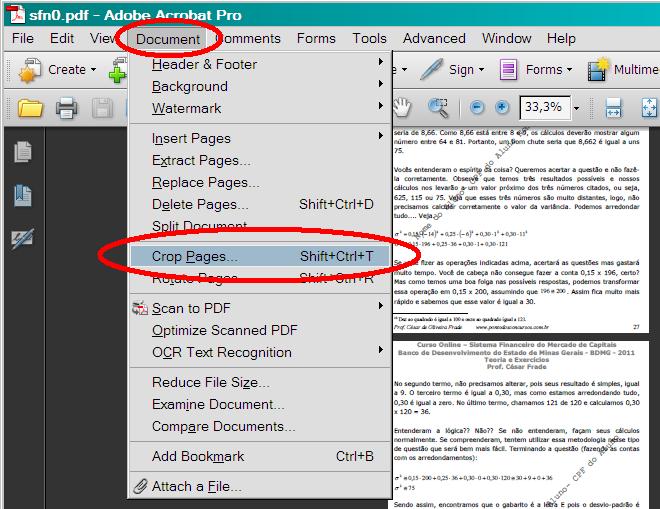Choose Attach a File entry

pyautogui.click(x=259, y=486)
